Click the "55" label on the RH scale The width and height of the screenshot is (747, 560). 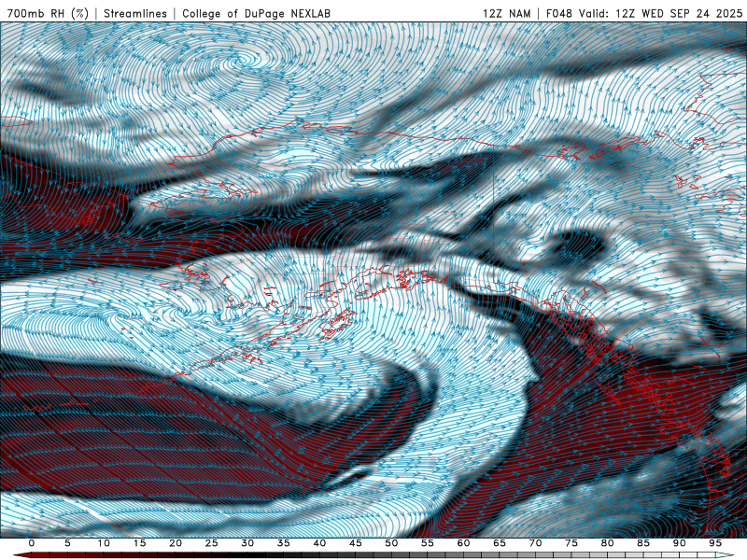[x=428, y=543]
